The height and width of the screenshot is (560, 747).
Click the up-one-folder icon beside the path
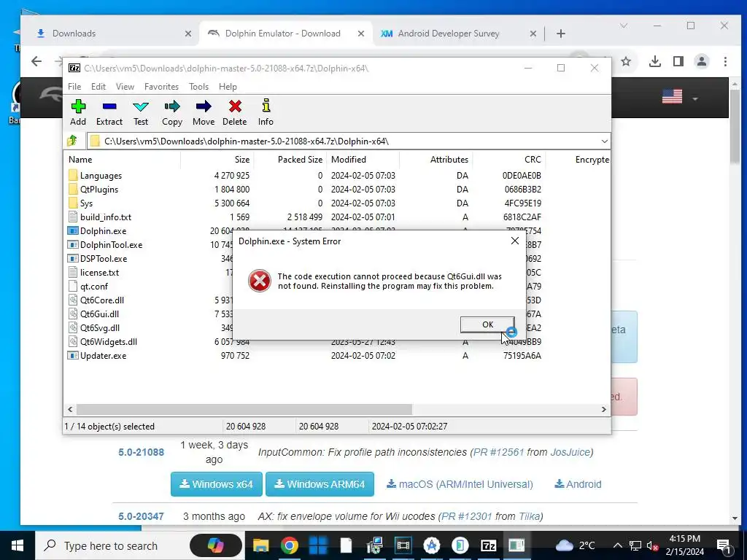tap(72, 141)
